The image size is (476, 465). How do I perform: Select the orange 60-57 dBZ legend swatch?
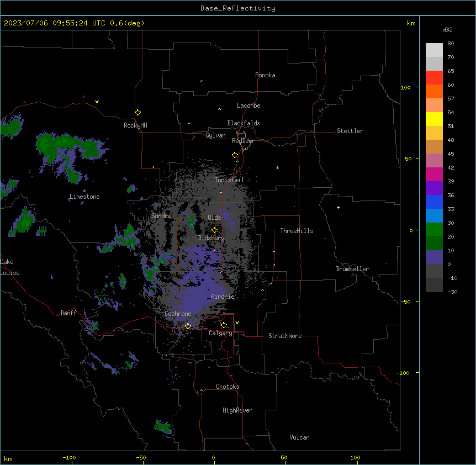tap(434, 91)
